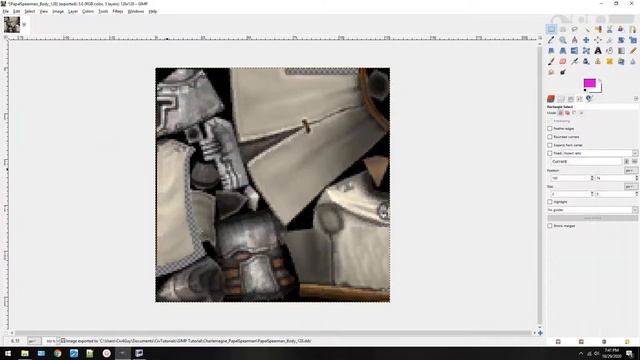Image resolution: width=640 pixels, height=360 pixels.
Task: Open the No guides dropdown
Action: click(592, 210)
